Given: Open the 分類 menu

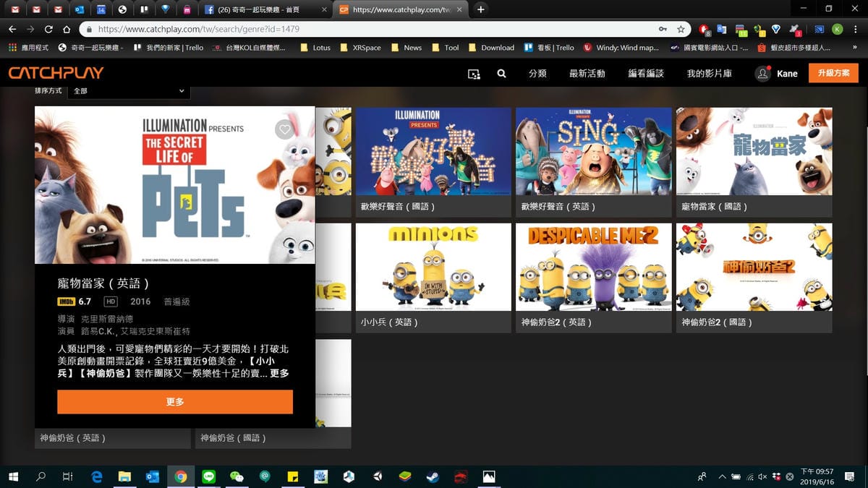Looking at the screenshot, I should pyautogui.click(x=537, y=74).
